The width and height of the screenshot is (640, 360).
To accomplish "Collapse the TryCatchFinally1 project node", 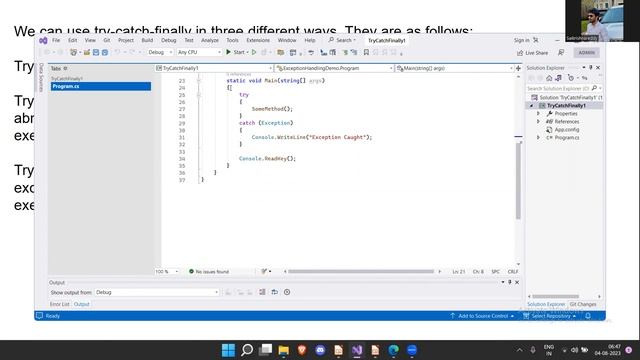I will click(531, 105).
